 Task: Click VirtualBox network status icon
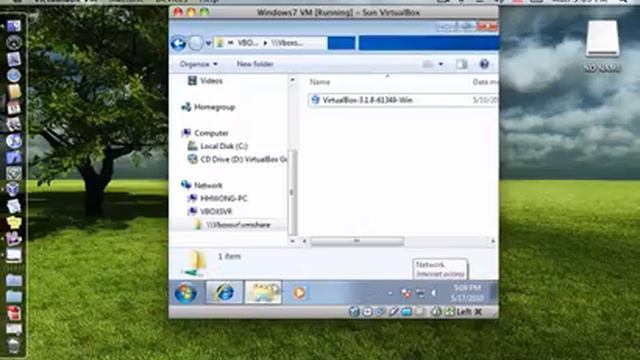pos(380,312)
